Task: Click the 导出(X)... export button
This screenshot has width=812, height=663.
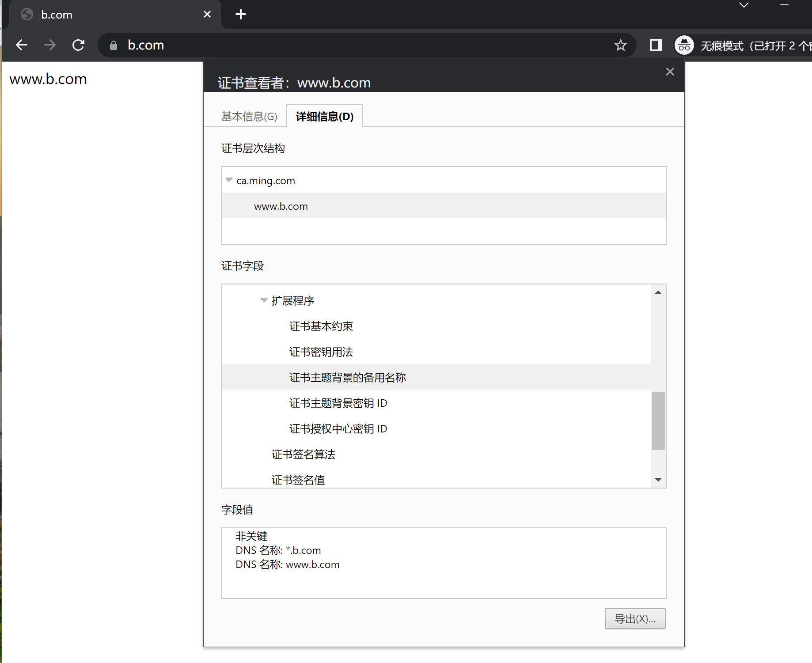Action: (635, 618)
